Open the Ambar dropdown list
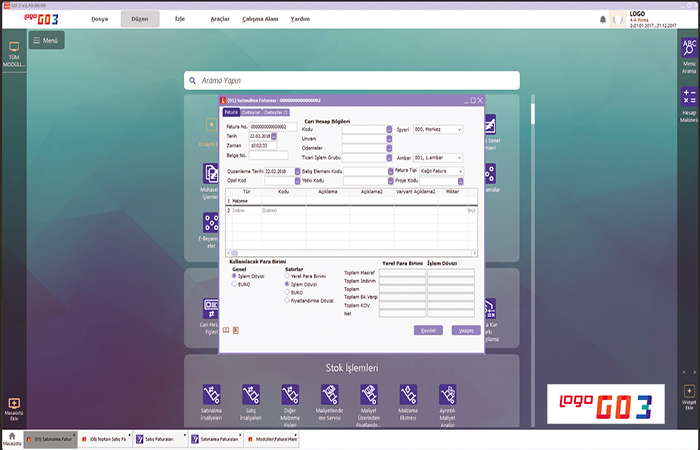Viewport: 700px width, 450px height. tap(459, 157)
